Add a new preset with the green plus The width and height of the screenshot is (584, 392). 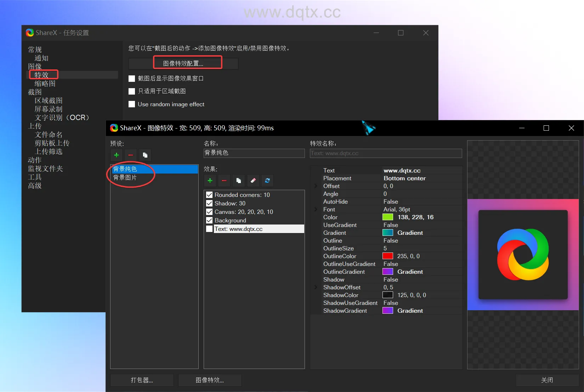(117, 155)
